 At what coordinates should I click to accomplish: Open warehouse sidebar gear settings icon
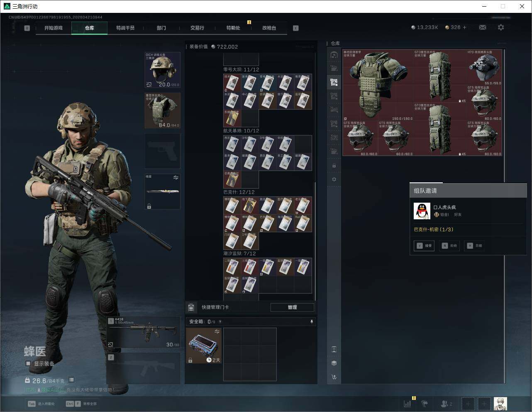click(x=334, y=179)
